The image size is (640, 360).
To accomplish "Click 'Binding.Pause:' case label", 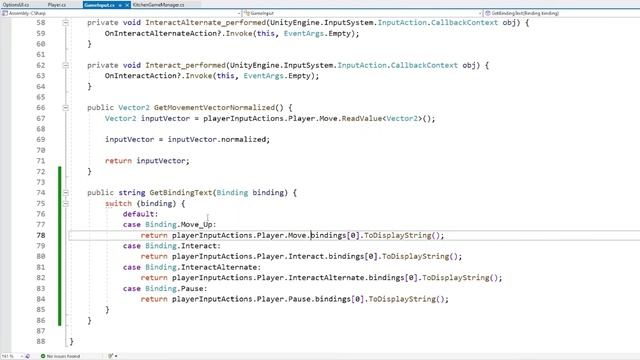I will tap(176, 289).
